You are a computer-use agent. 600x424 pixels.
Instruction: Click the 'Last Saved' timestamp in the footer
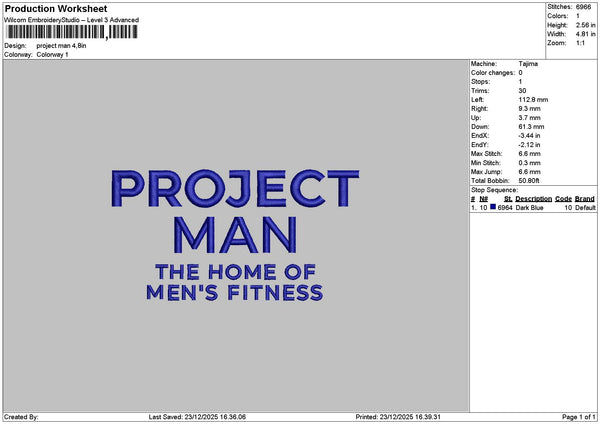(x=197, y=417)
